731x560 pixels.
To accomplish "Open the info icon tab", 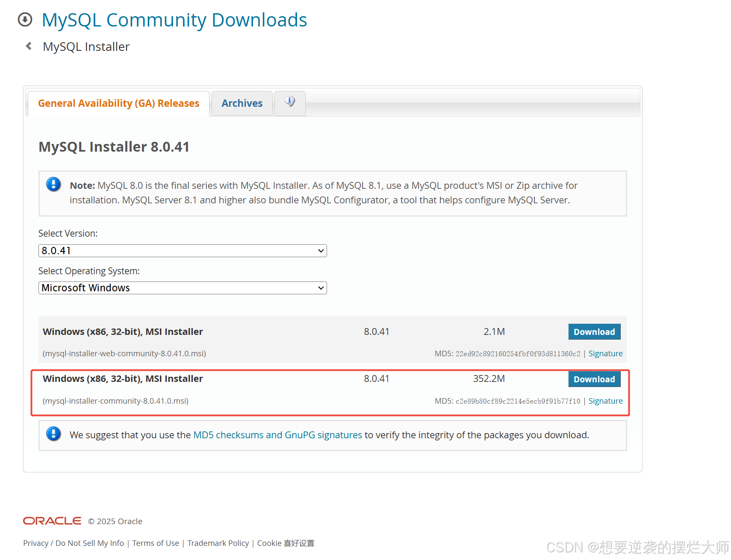I will (x=290, y=103).
